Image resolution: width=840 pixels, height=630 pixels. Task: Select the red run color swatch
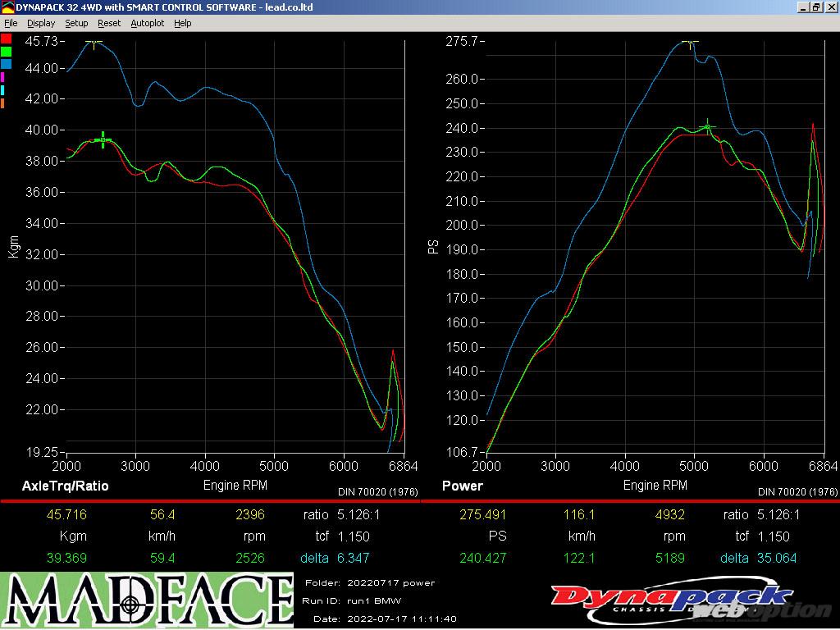(6, 38)
